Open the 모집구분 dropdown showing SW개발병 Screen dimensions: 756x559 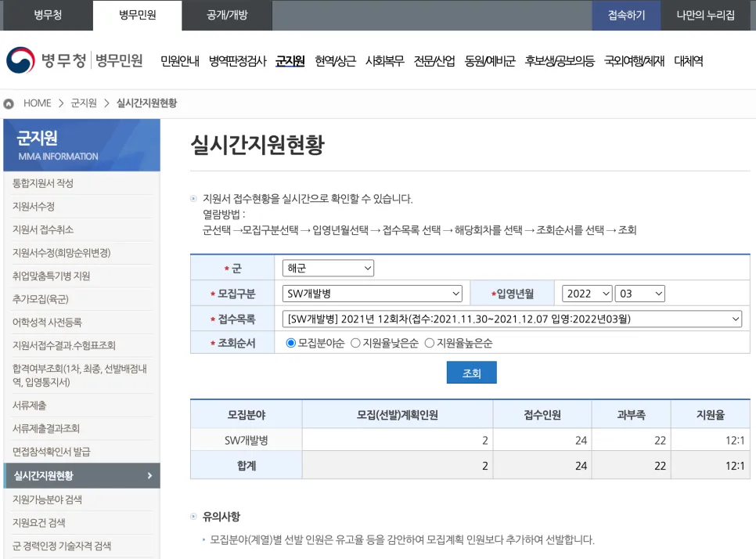click(x=373, y=294)
